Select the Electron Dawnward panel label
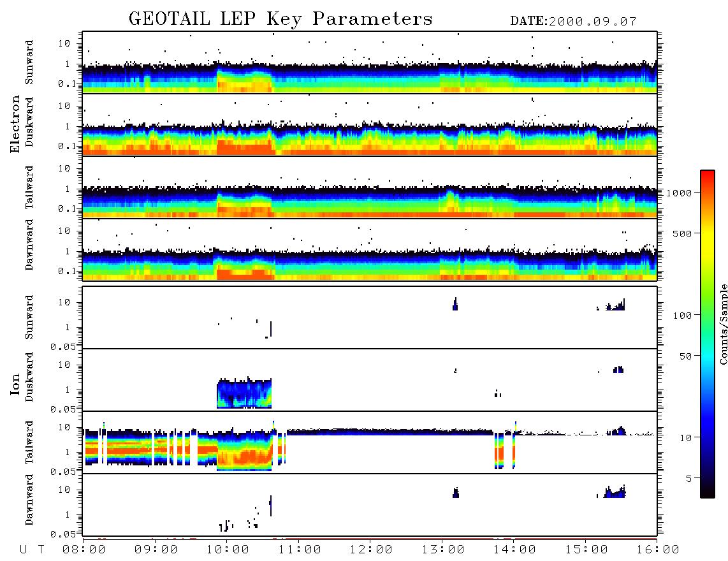 29,245
